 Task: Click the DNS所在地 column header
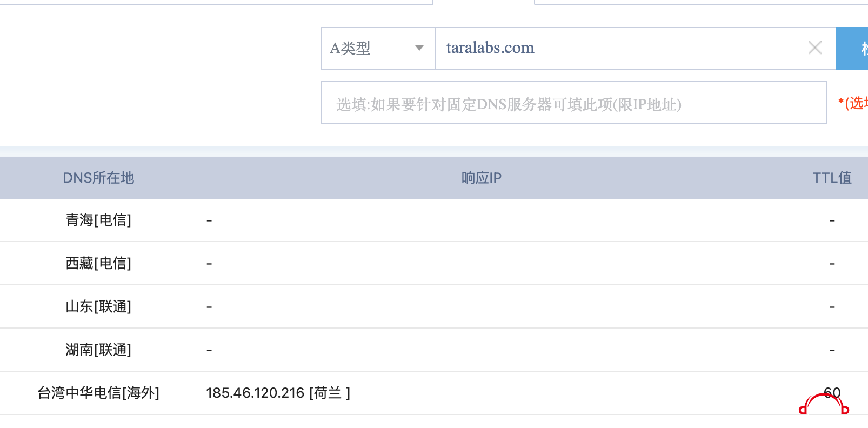98,178
